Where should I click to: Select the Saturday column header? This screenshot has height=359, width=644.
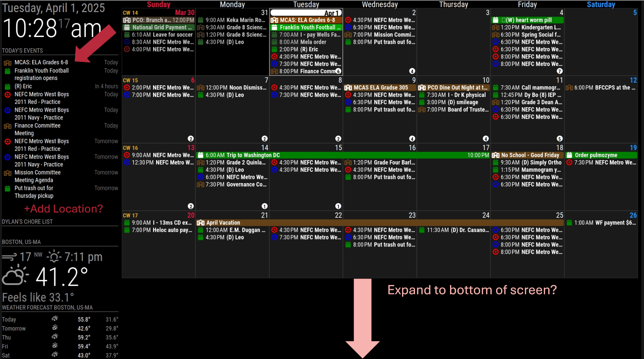(x=601, y=5)
